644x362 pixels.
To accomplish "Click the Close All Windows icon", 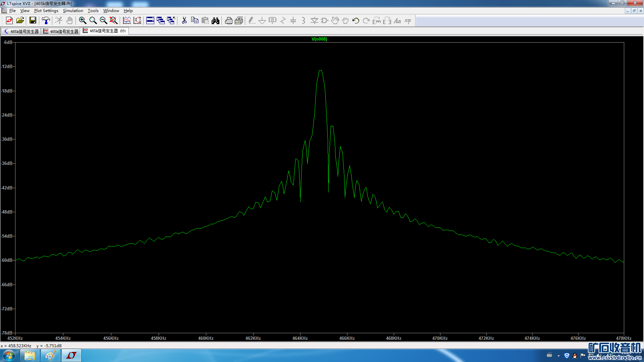I will pyautogui.click(x=171, y=21).
